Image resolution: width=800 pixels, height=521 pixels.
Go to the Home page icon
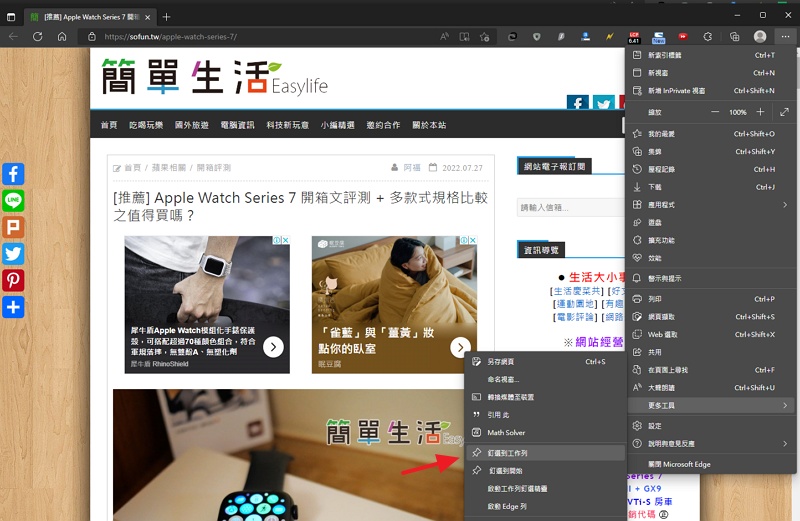pyautogui.click(x=62, y=37)
